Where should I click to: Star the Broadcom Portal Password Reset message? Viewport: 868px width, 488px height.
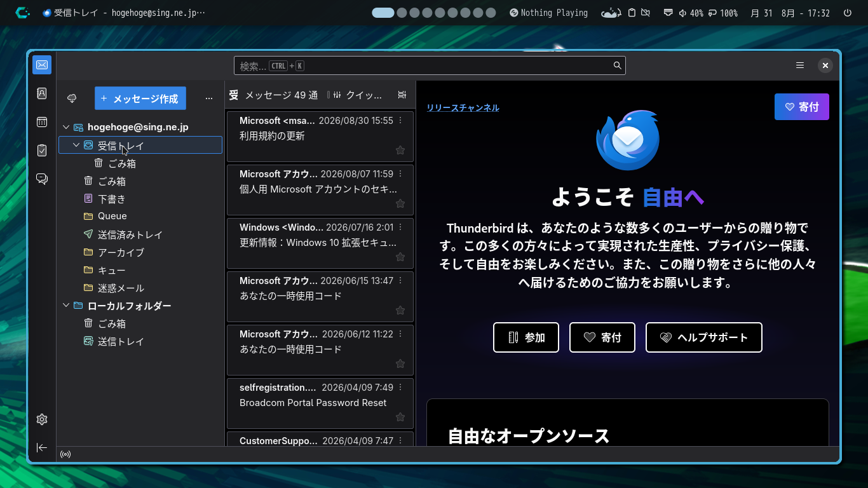[400, 417]
